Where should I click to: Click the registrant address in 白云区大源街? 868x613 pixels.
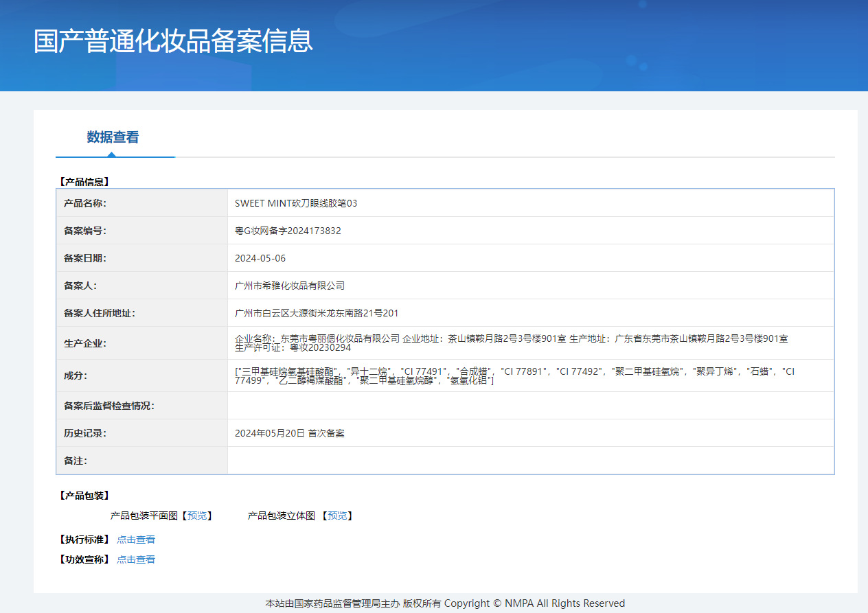click(x=317, y=313)
